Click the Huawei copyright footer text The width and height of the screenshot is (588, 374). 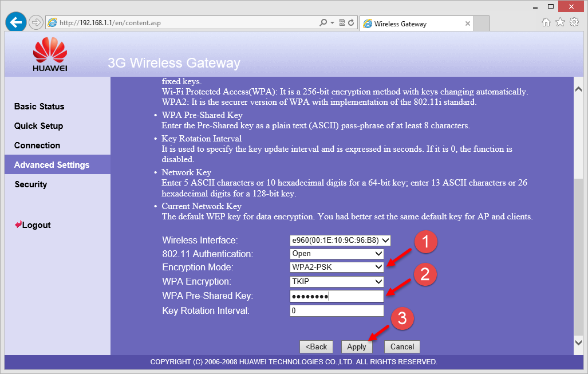point(294,362)
